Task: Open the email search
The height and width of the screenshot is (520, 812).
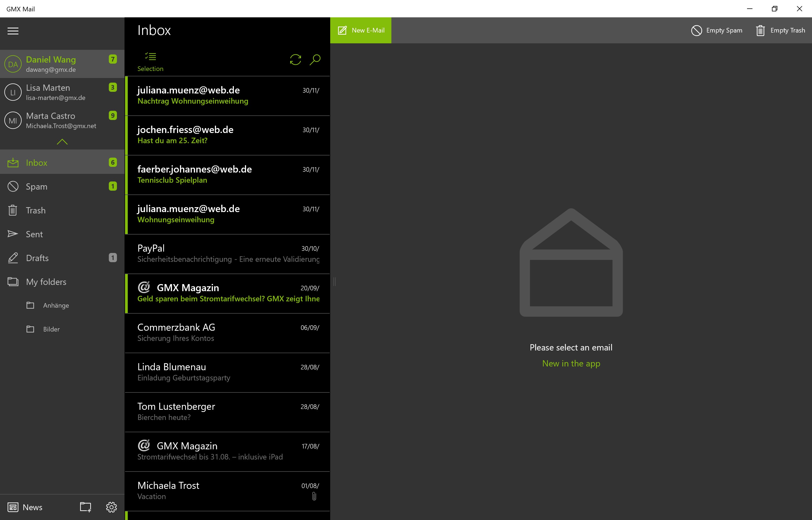Action: 315,60
